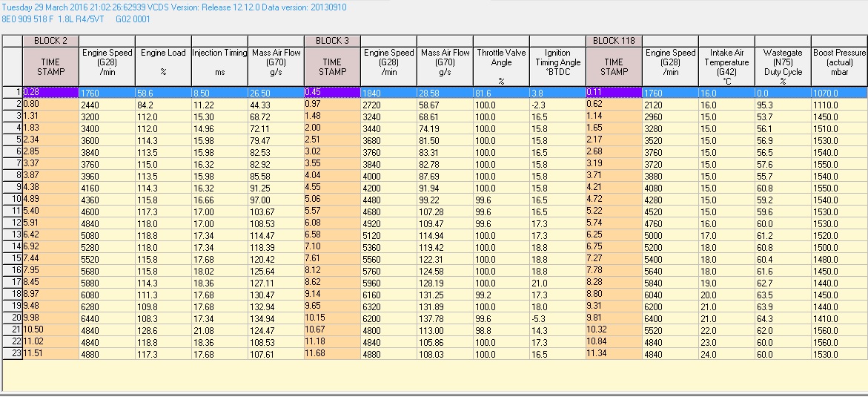868x397 pixels.
Task: Select the engine load cell showing 128.6
Action: (163, 329)
